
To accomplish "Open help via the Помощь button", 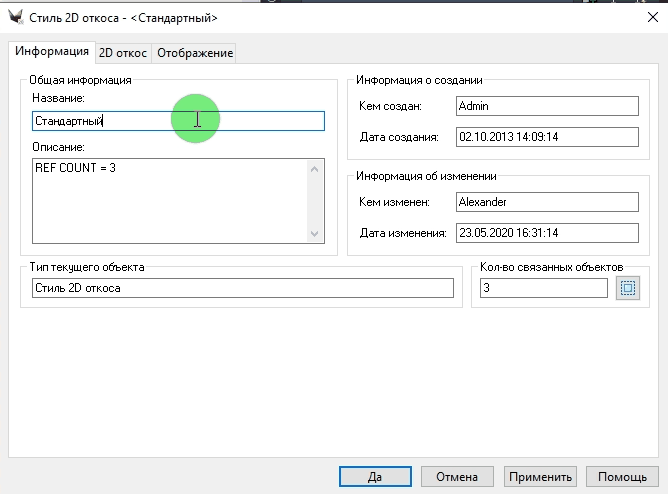I will point(622,477).
